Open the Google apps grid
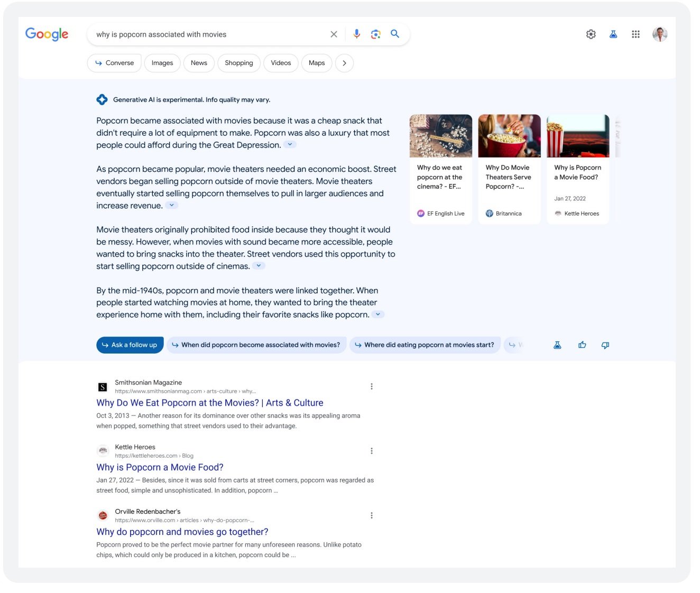 pos(635,34)
